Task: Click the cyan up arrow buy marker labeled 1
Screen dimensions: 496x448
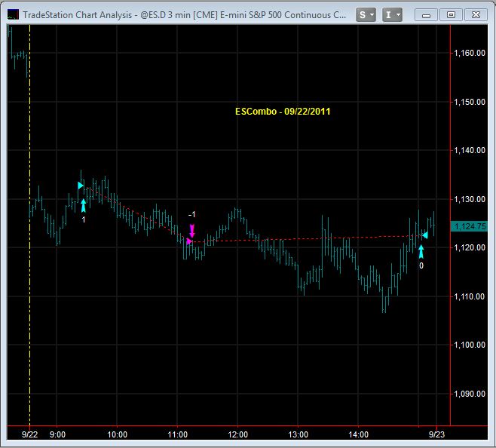Action: [x=83, y=205]
